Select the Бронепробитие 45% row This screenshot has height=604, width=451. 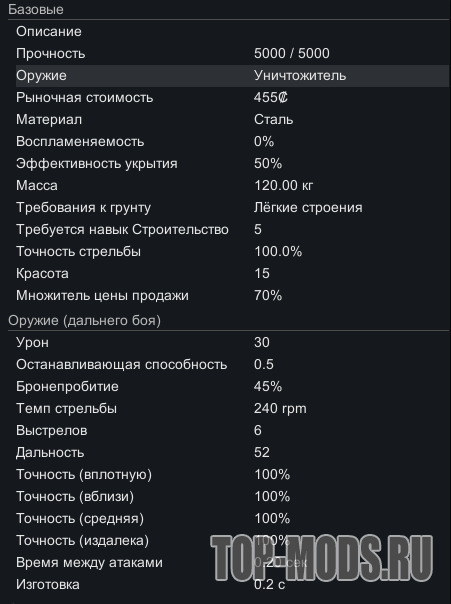coord(232,386)
